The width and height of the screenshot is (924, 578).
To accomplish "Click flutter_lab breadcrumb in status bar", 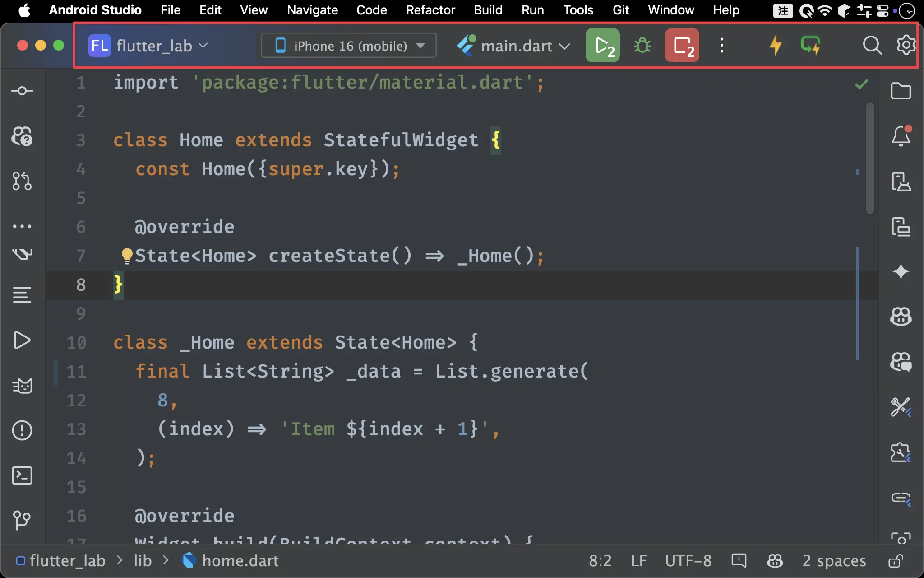I will (61, 561).
